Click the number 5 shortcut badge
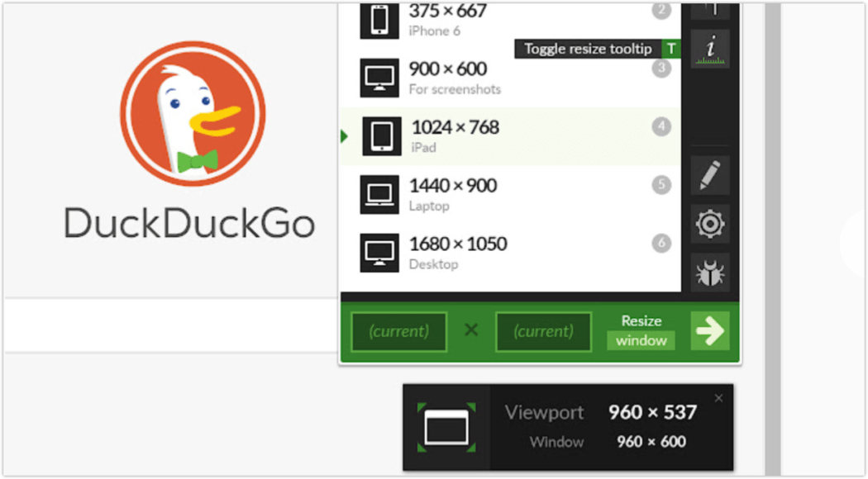The width and height of the screenshot is (868, 479). (x=661, y=185)
